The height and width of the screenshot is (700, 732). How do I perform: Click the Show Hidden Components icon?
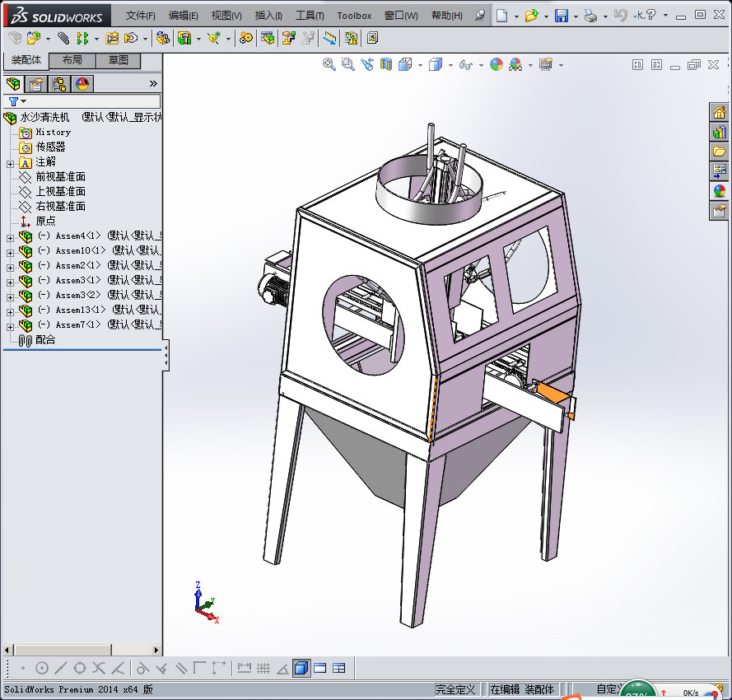click(162, 38)
